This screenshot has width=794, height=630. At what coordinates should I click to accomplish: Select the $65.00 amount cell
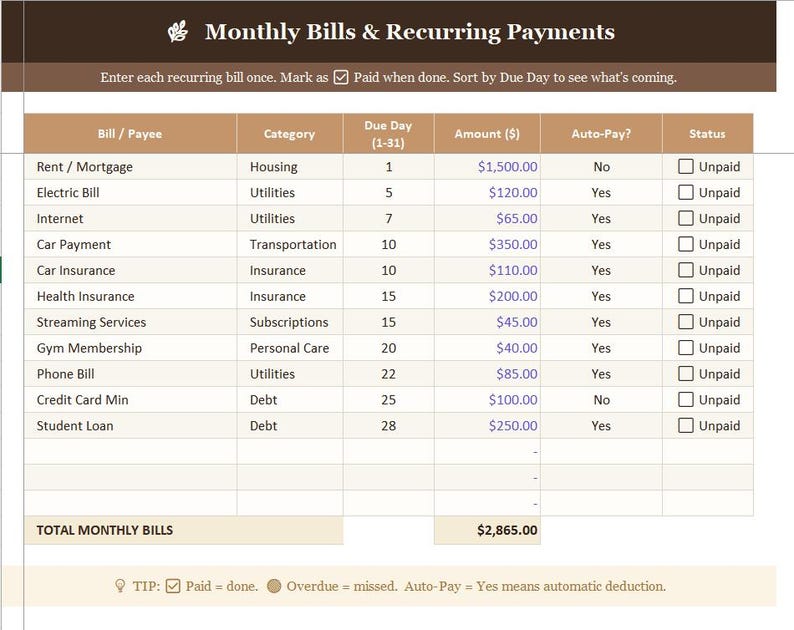tap(487, 218)
